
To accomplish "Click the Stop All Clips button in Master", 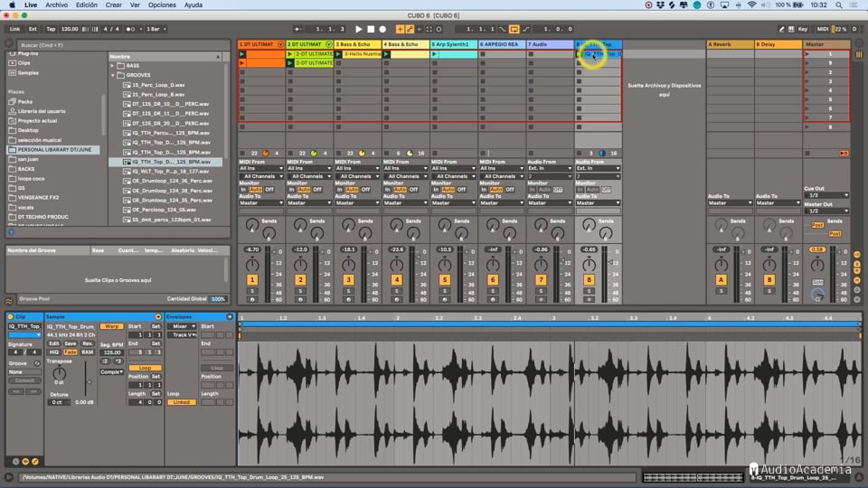I will point(807,154).
